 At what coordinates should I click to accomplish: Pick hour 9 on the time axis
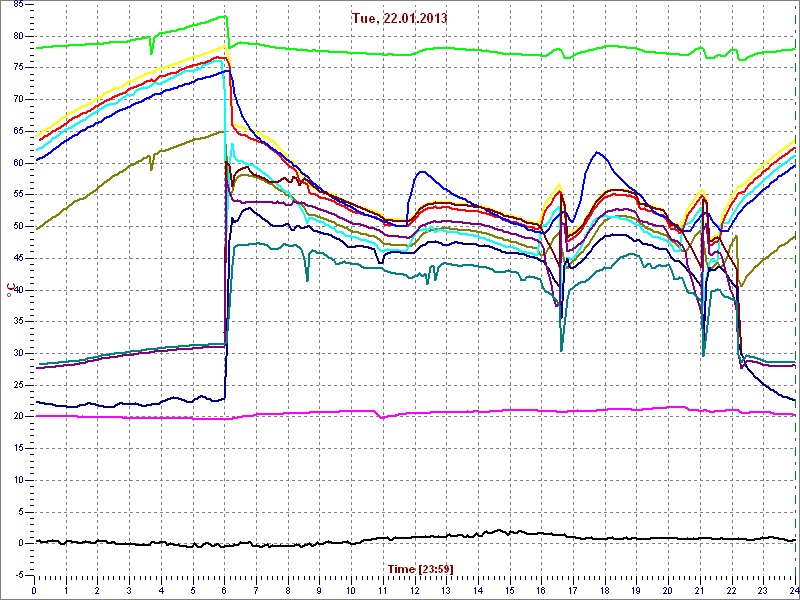[x=319, y=591]
